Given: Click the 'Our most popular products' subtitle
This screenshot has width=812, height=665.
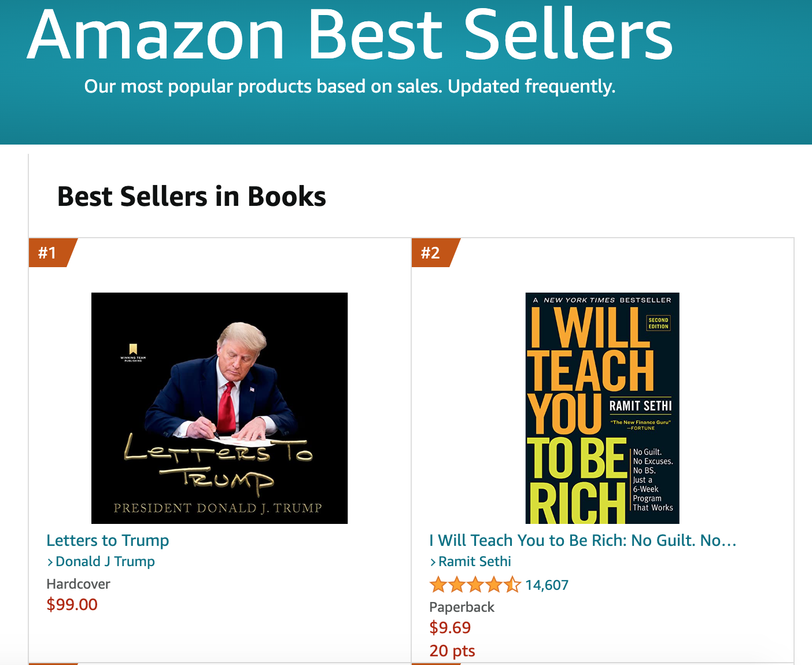Looking at the screenshot, I should point(350,87).
